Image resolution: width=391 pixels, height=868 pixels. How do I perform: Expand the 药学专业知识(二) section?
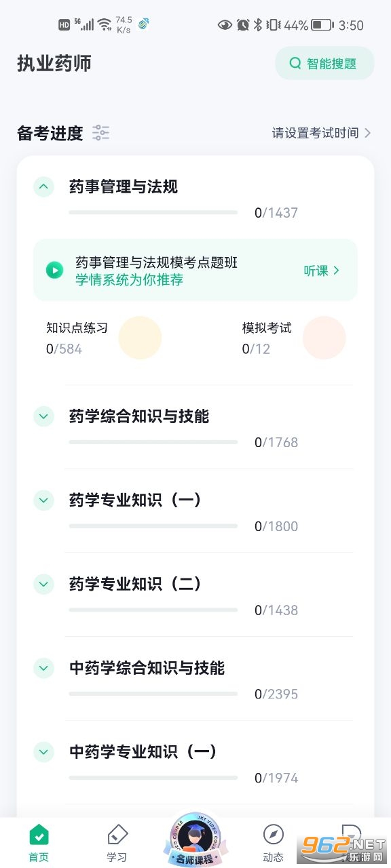(44, 584)
